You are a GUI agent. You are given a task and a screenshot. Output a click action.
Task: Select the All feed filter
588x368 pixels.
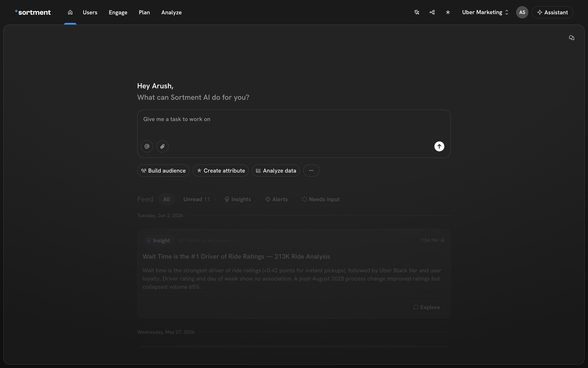pos(166,199)
